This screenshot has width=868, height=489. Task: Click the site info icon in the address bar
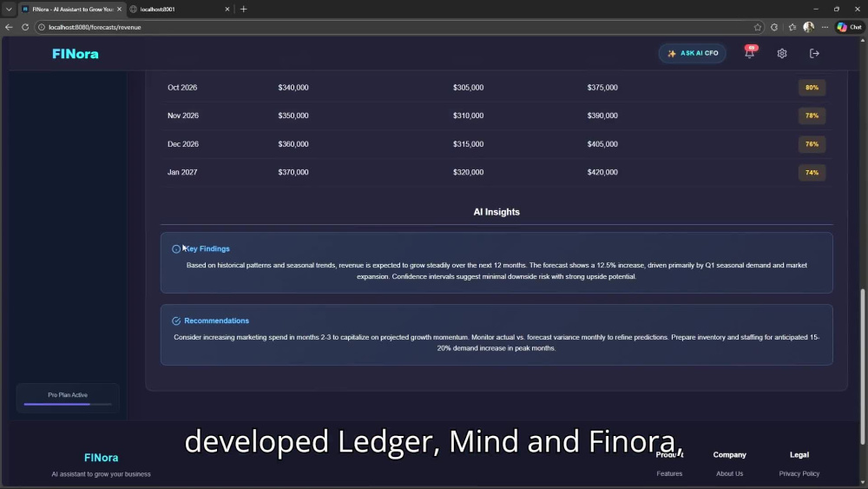pos(42,27)
